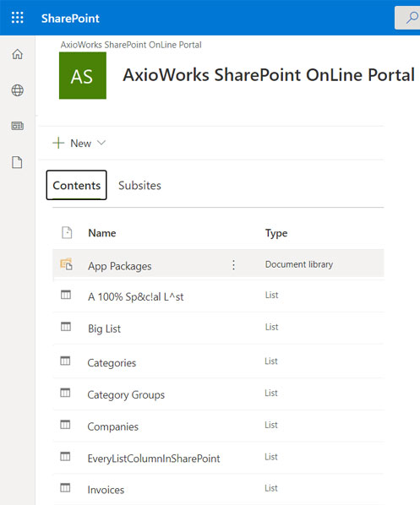Viewport: 420px width, 505px height.
Task: Click the 'List' type in Big List row
Action: [271, 327]
